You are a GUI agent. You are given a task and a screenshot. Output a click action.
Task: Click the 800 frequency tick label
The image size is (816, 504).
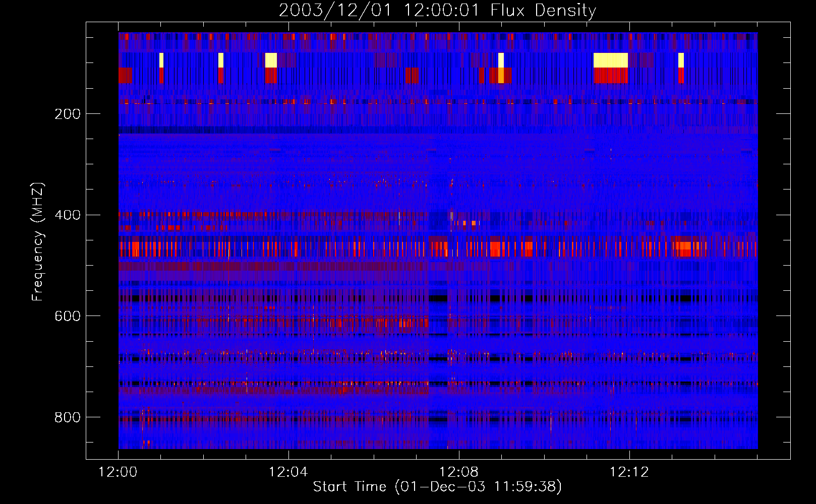68,417
